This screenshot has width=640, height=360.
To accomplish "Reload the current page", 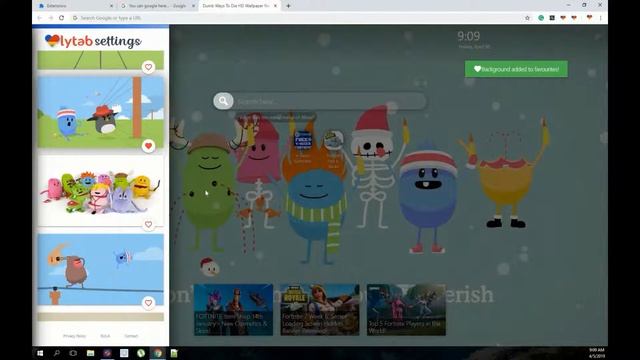I will (x=62, y=18).
